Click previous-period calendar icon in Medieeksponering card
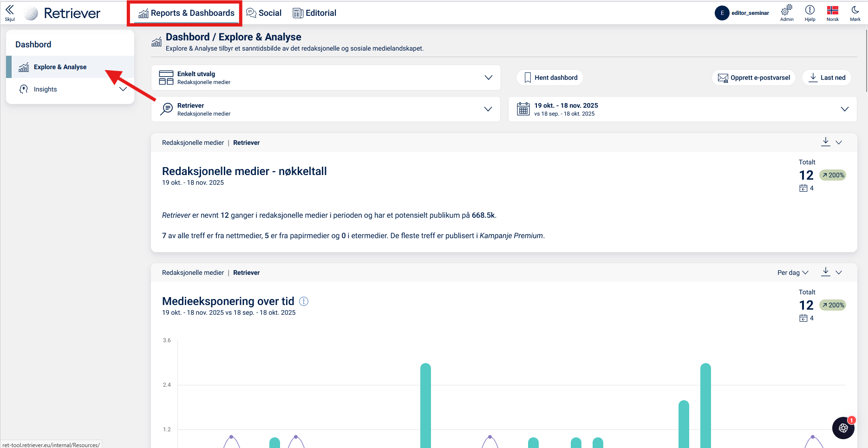868x448 pixels. 803,318
